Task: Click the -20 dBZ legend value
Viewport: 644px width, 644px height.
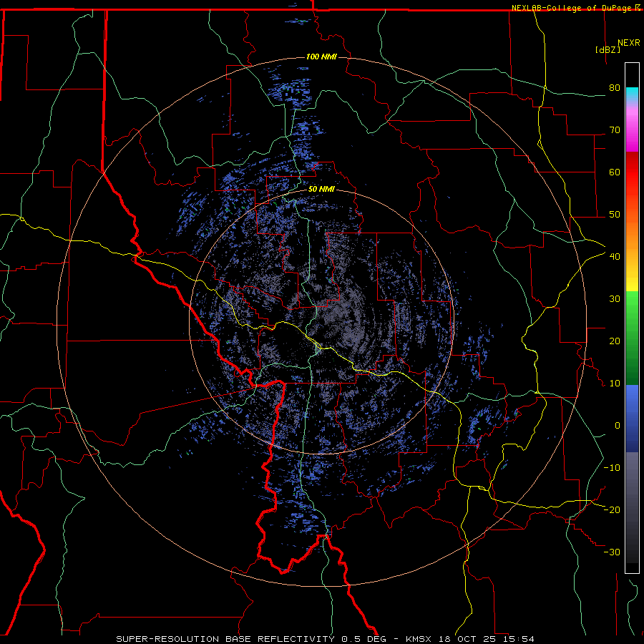Action: [612, 510]
